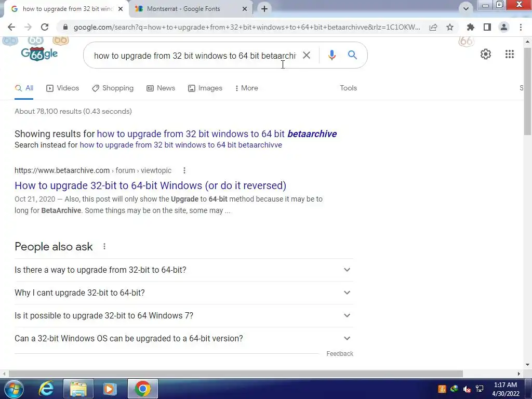The height and width of the screenshot is (399, 532).
Task: Switch to Images results
Action: coord(205,88)
